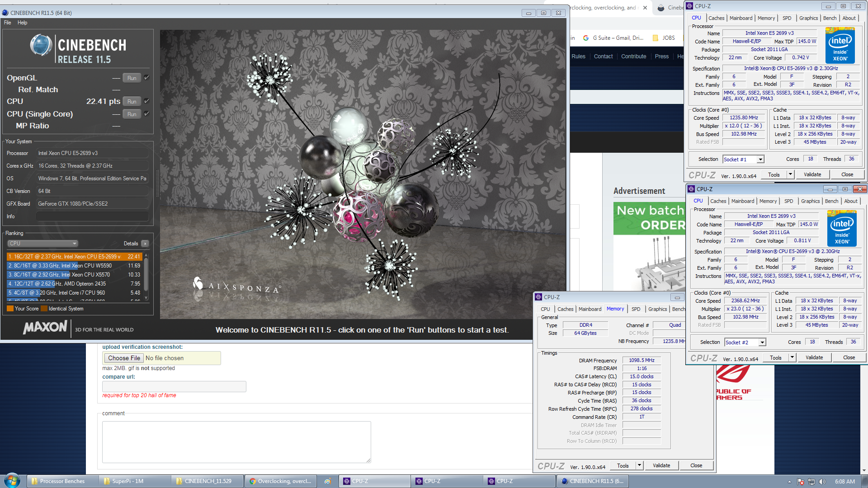Viewport: 868px width, 488px height.
Task: Expand ranking Details arrow
Action: click(145, 244)
